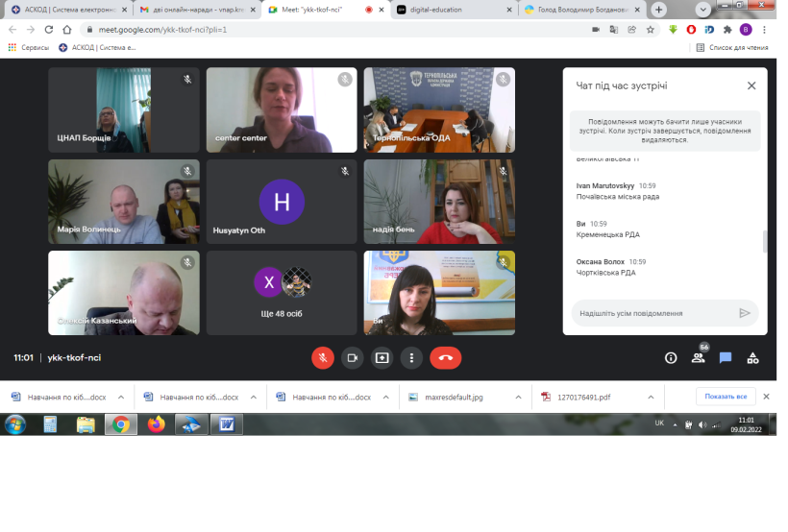This screenshot has width=788, height=532.
Task: Bookmark this page with the star
Action: 651,30
